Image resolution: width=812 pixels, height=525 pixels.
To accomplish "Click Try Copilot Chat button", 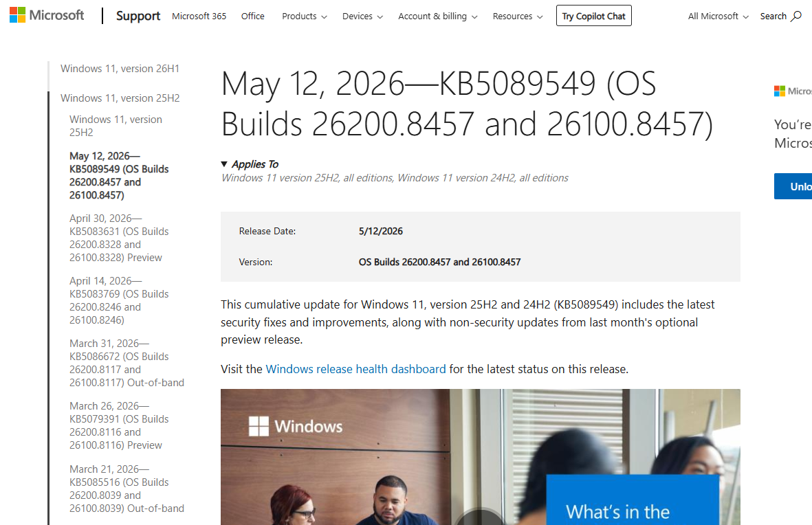I will tap(593, 16).
